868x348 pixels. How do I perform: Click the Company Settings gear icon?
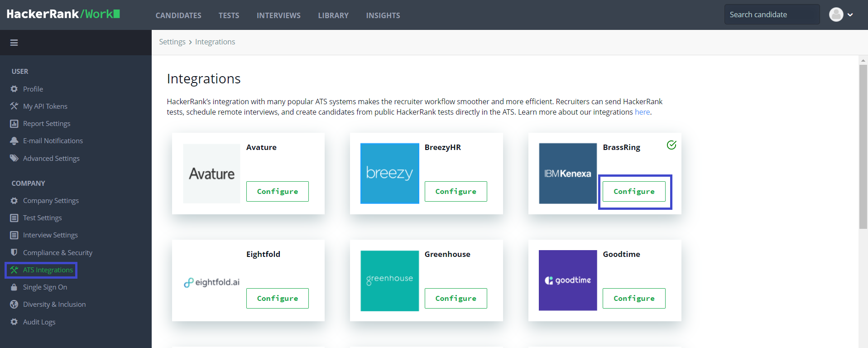coord(14,200)
